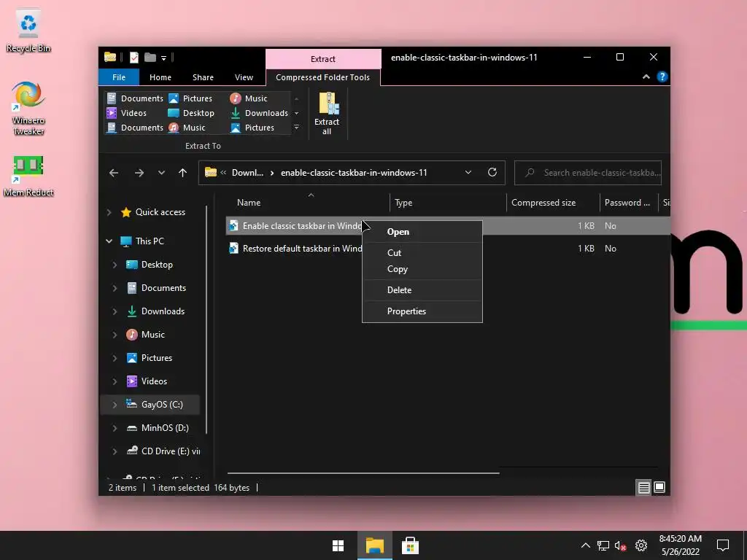Screen dimensions: 747x560
Task: Click the horizontal scrollbar in file list
Action: (x=363, y=473)
